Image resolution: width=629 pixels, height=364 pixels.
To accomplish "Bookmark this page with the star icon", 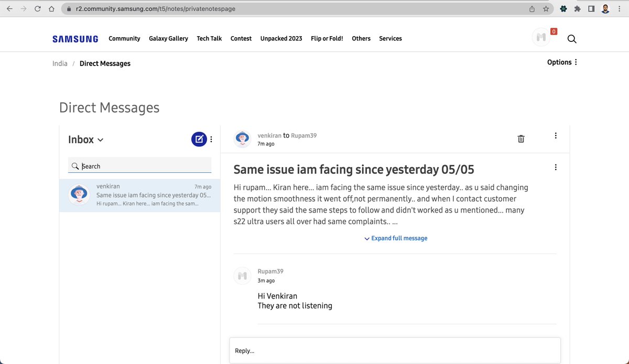I will 546,9.
